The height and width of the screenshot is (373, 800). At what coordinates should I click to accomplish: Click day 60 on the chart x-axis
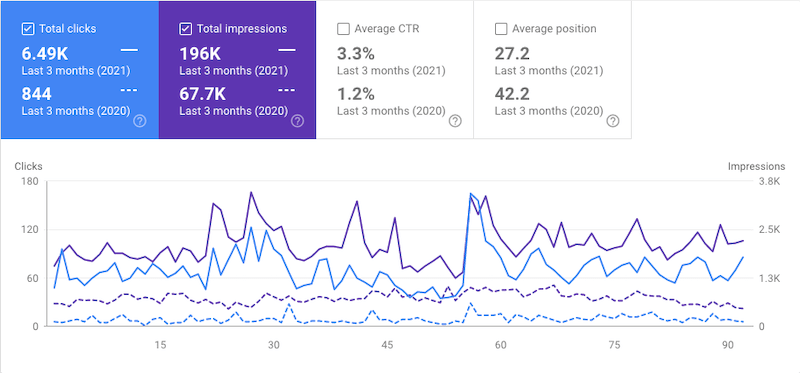[x=501, y=345]
